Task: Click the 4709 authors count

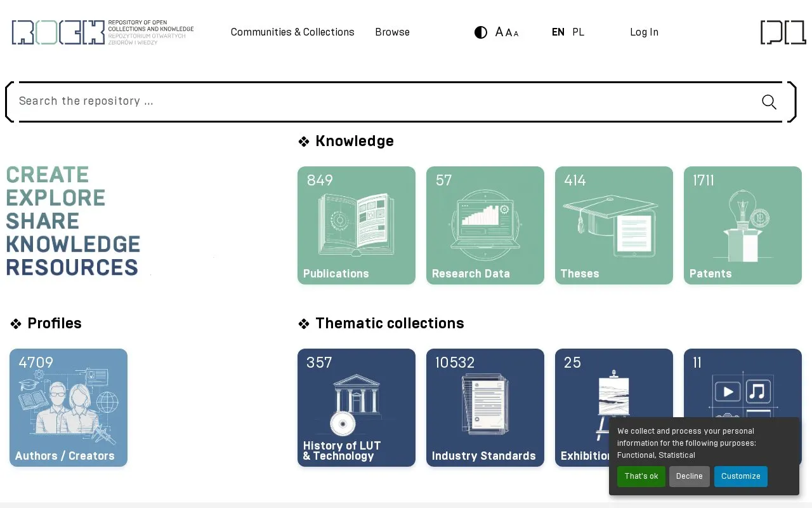Action: point(36,363)
